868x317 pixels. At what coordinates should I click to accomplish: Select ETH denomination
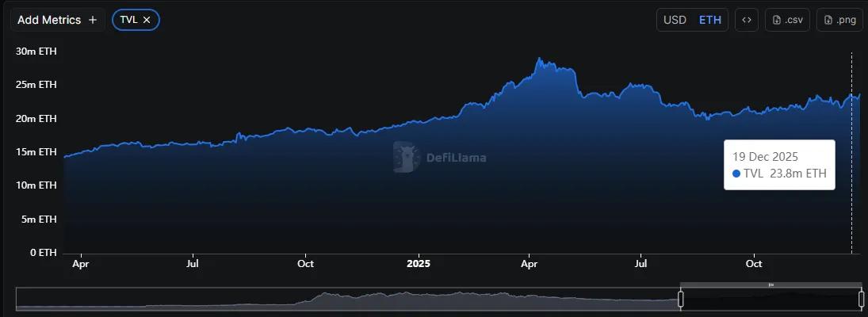710,20
